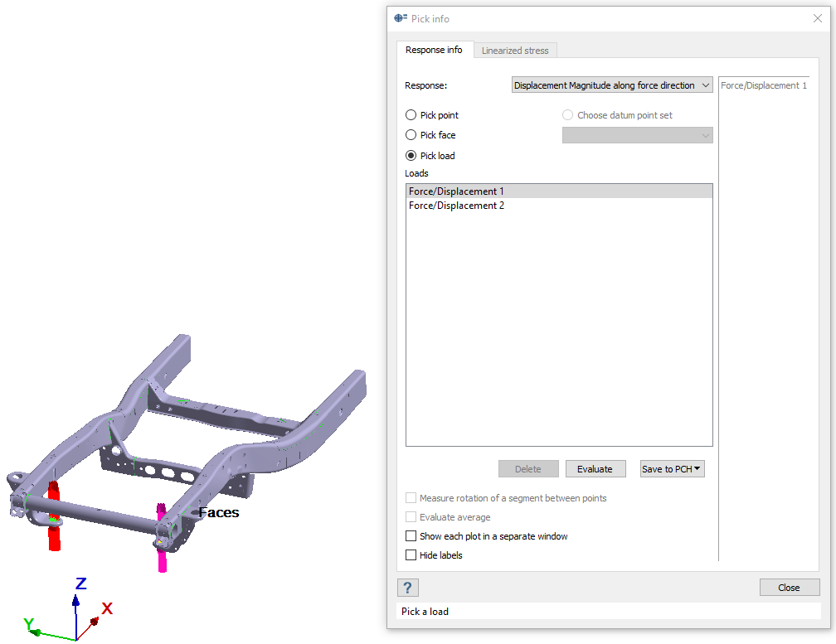Select the Pick face radio button
The width and height of the screenshot is (836, 644).
pyautogui.click(x=411, y=135)
